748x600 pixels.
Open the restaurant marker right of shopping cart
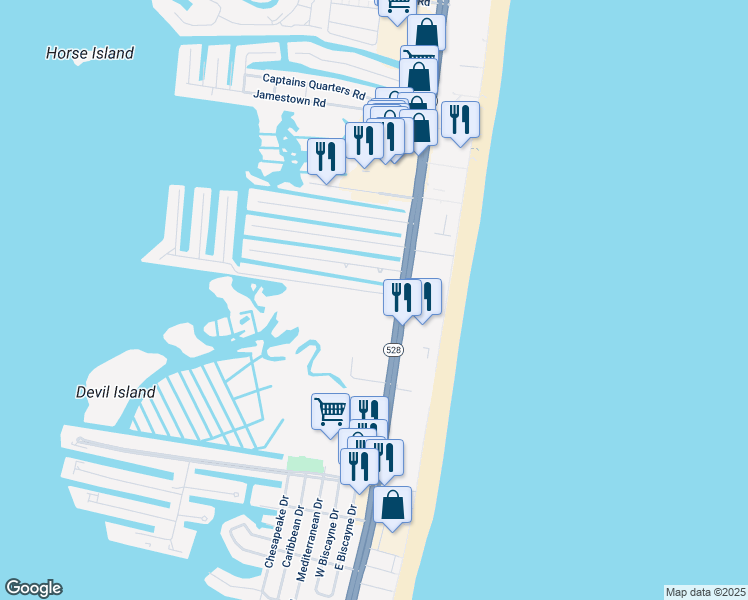(369, 409)
